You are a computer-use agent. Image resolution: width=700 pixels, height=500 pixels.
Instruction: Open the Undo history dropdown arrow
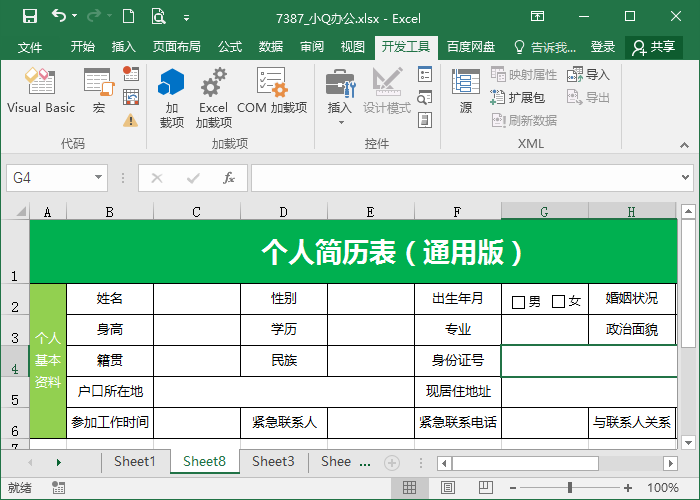tap(75, 16)
